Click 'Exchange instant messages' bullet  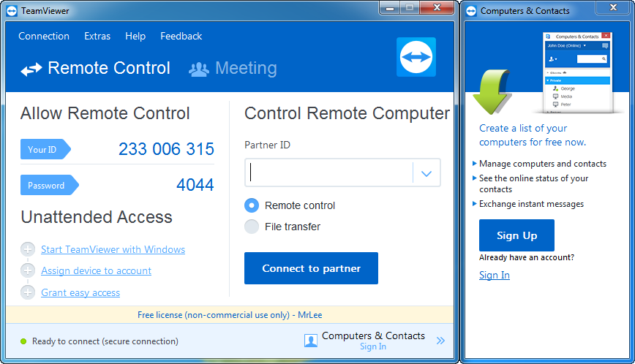click(531, 204)
